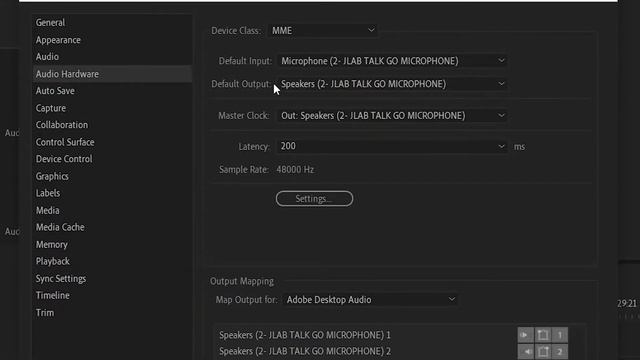The height and width of the screenshot is (360, 640).
Task: Choose Sync Settings in sidebar
Action: pos(112,278)
